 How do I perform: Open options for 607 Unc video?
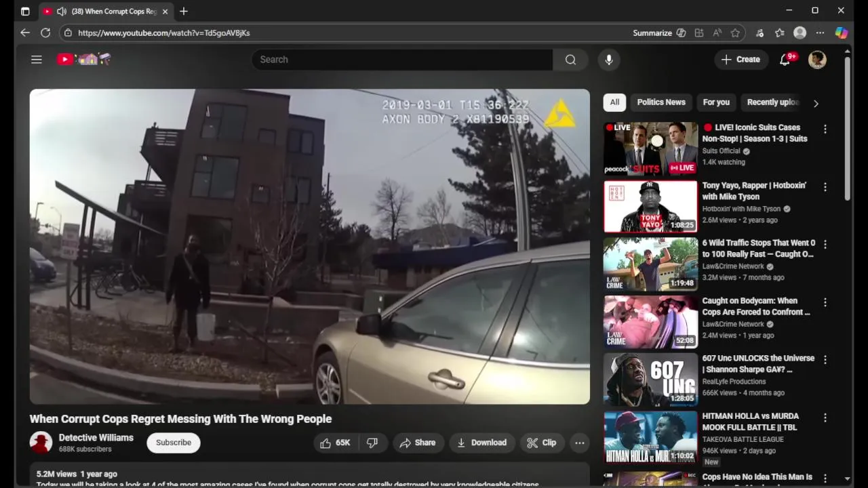click(x=825, y=360)
